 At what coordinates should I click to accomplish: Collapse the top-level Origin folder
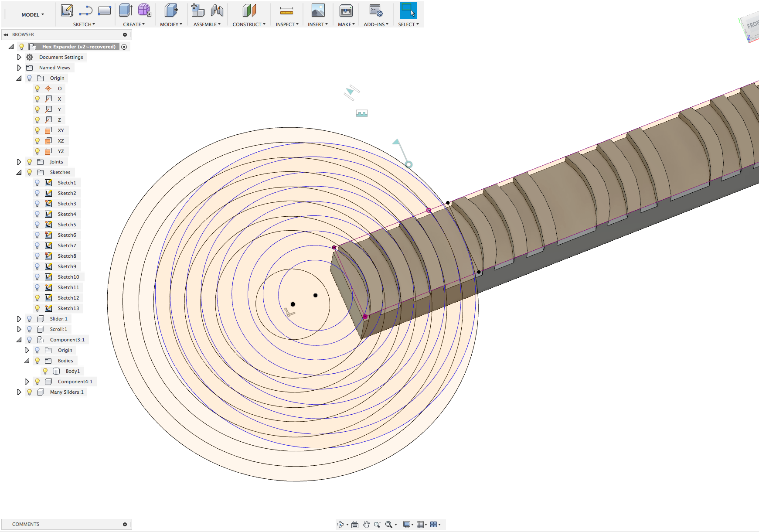click(19, 78)
